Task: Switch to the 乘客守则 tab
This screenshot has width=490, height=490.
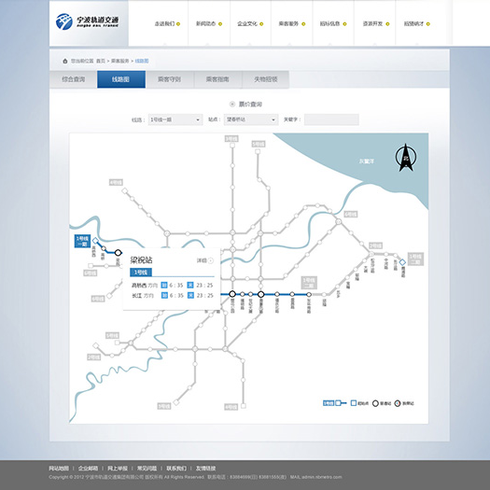Action: coord(169,79)
